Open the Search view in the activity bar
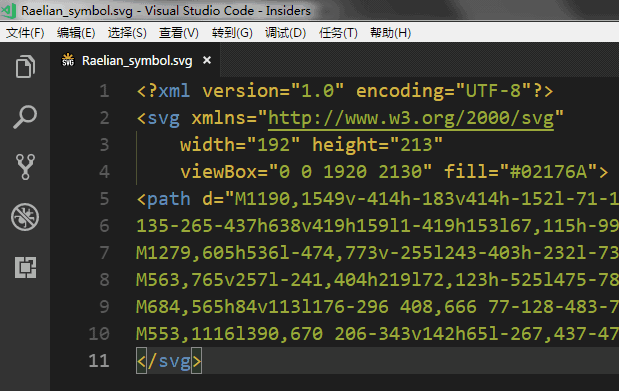 25,117
